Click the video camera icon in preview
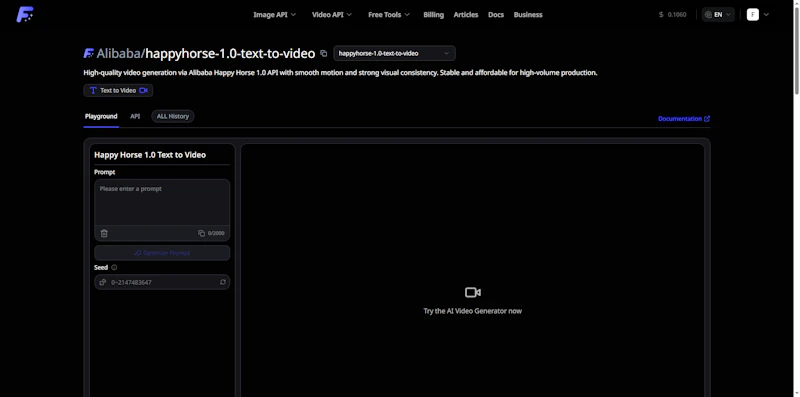Viewport: 800px width, 397px height. pos(473,292)
